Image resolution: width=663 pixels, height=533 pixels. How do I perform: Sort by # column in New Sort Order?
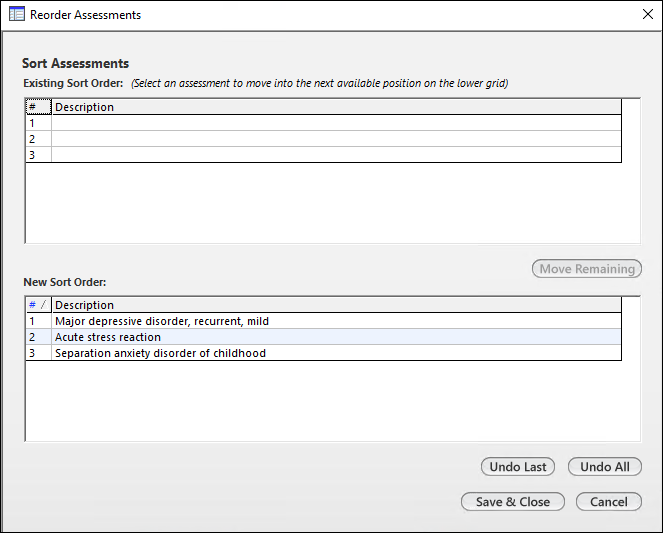click(38, 305)
